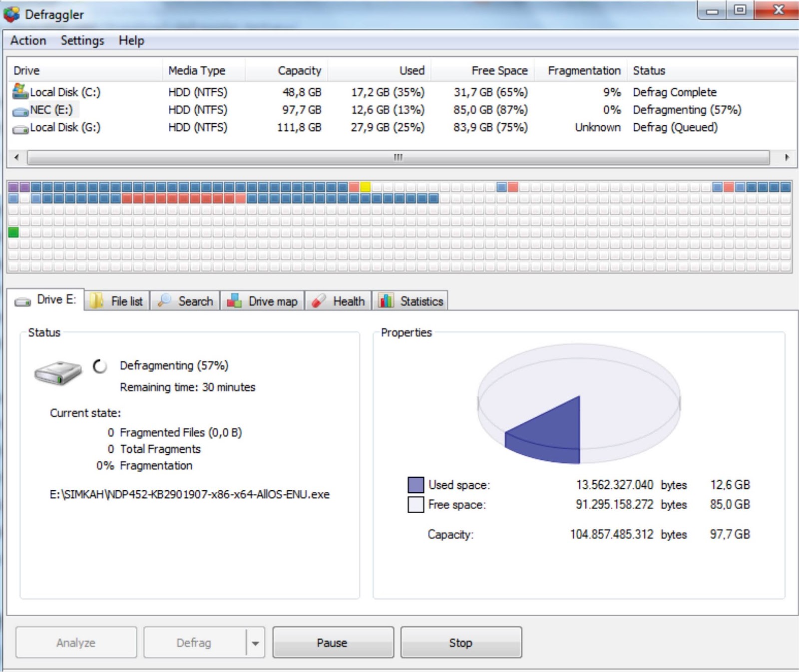The width and height of the screenshot is (799, 672).
Task: Click the 'Defrag (Queued)' status text
Action: [675, 127]
